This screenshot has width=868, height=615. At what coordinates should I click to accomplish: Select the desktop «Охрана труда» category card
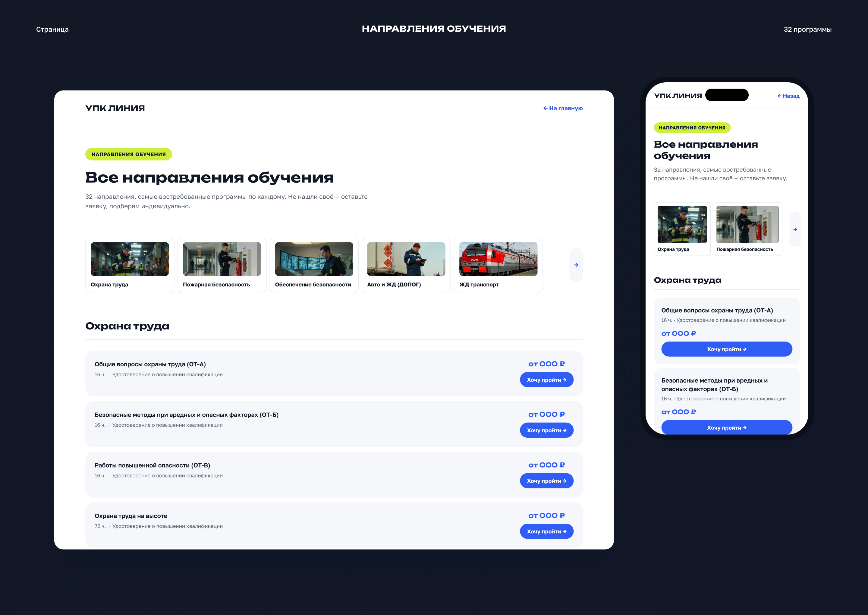[x=130, y=265]
